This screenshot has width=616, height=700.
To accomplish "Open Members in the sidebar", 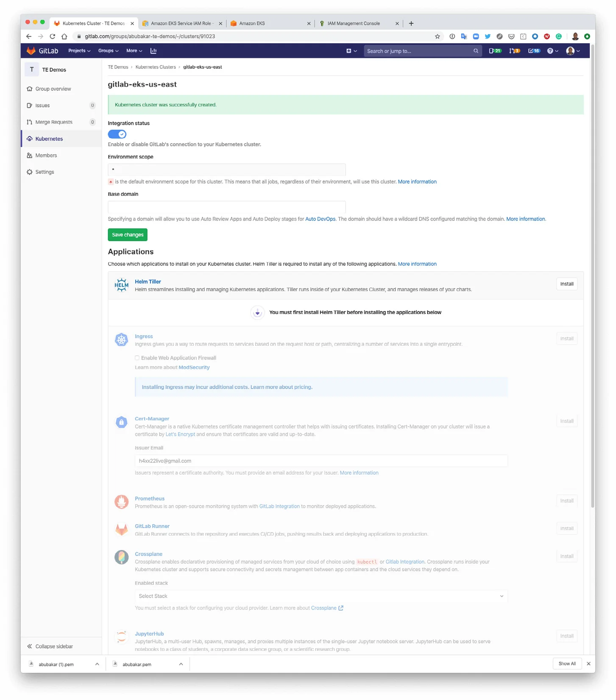I will click(46, 156).
